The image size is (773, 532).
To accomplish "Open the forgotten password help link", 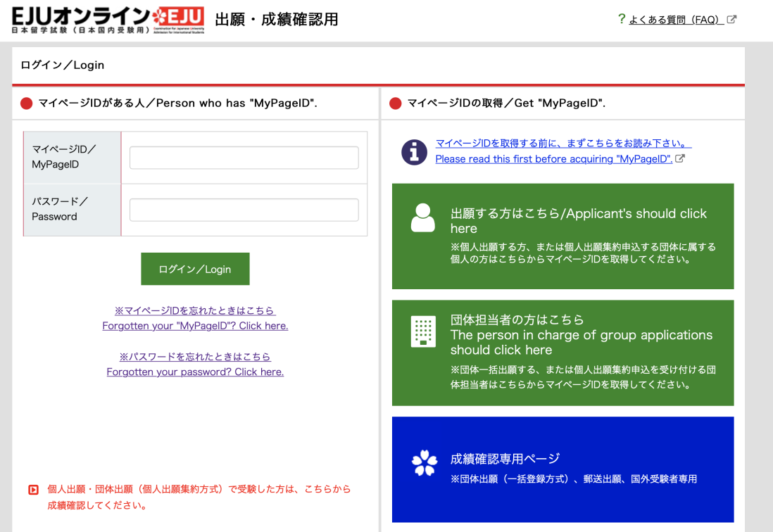I will pos(195,364).
